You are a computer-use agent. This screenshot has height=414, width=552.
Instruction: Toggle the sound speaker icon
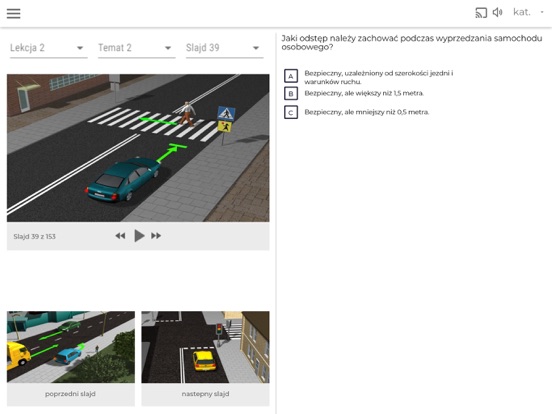(x=497, y=12)
